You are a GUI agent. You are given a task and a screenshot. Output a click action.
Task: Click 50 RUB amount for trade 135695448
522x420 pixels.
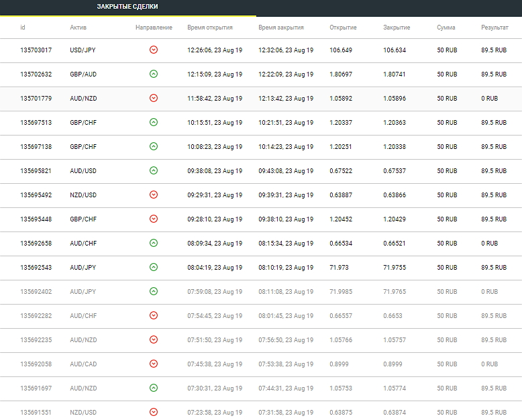coord(447,219)
